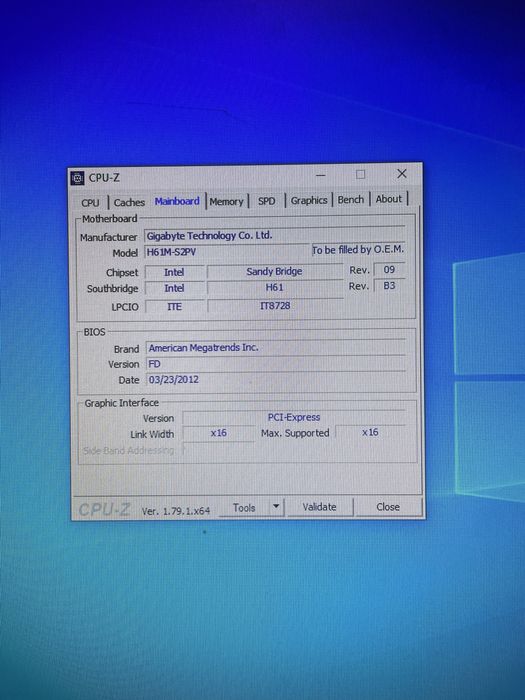
Task: Open the Bench tab
Action: (x=350, y=200)
